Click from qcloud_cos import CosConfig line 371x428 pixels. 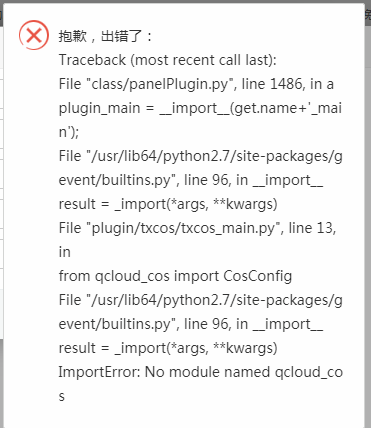pos(175,276)
